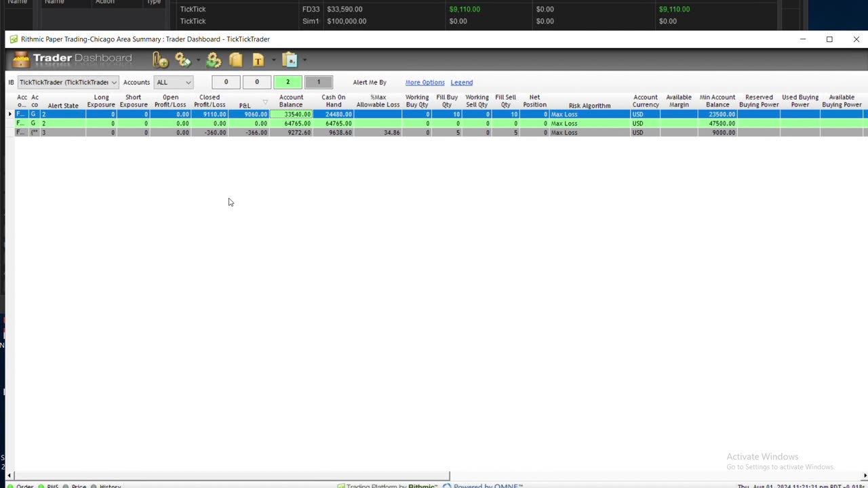Click the row selector arrow on first row
This screenshot has height=488, width=868.
tap(9, 114)
